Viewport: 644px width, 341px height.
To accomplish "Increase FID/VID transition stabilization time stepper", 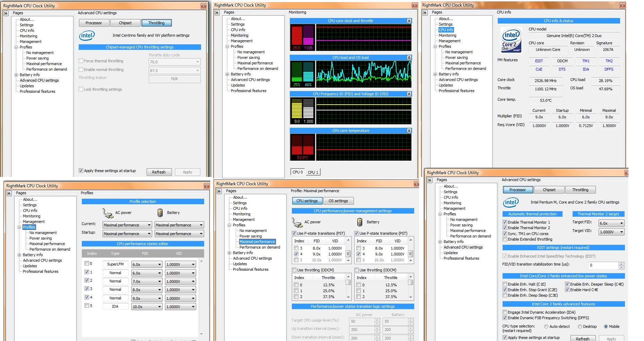I will coord(621,264).
